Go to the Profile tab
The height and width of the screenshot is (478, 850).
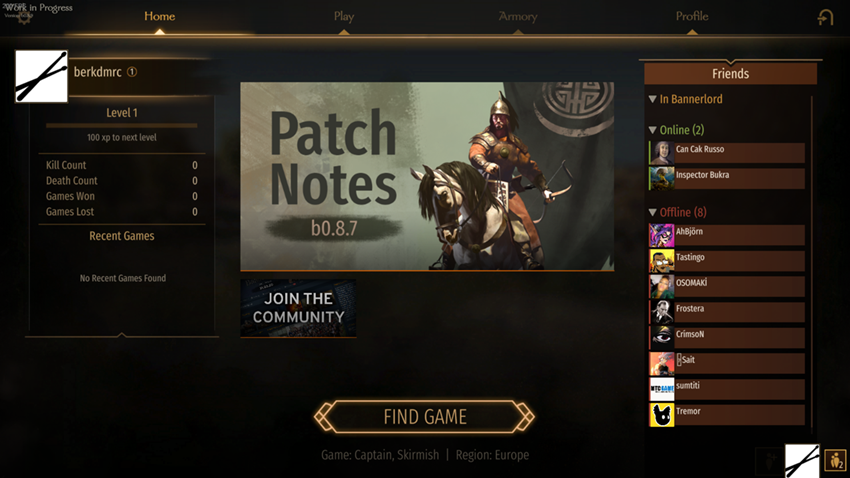pyautogui.click(x=692, y=16)
